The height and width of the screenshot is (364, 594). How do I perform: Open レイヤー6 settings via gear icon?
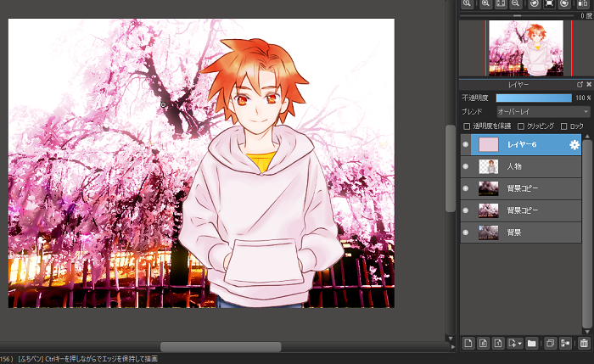tap(574, 145)
